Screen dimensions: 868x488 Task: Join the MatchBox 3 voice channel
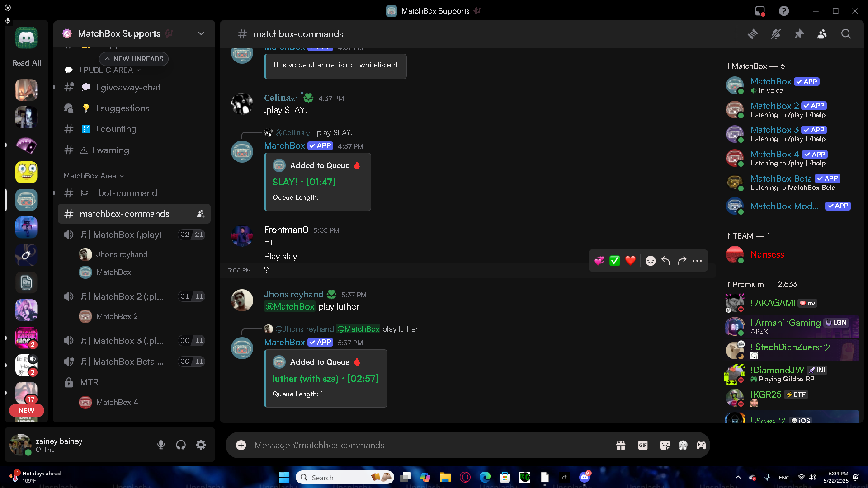(134, 341)
